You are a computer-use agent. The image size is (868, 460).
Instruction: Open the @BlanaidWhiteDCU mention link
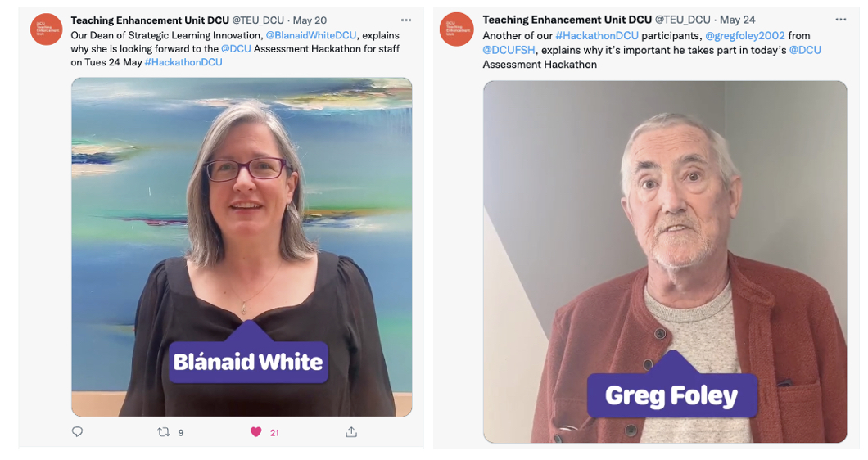(311, 35)
